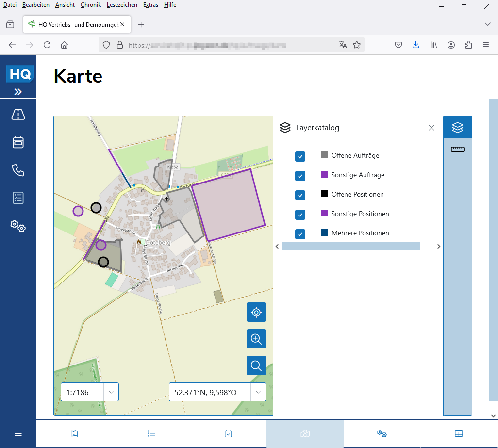Switch to the map tab in bottom bar

coord(305,433)
